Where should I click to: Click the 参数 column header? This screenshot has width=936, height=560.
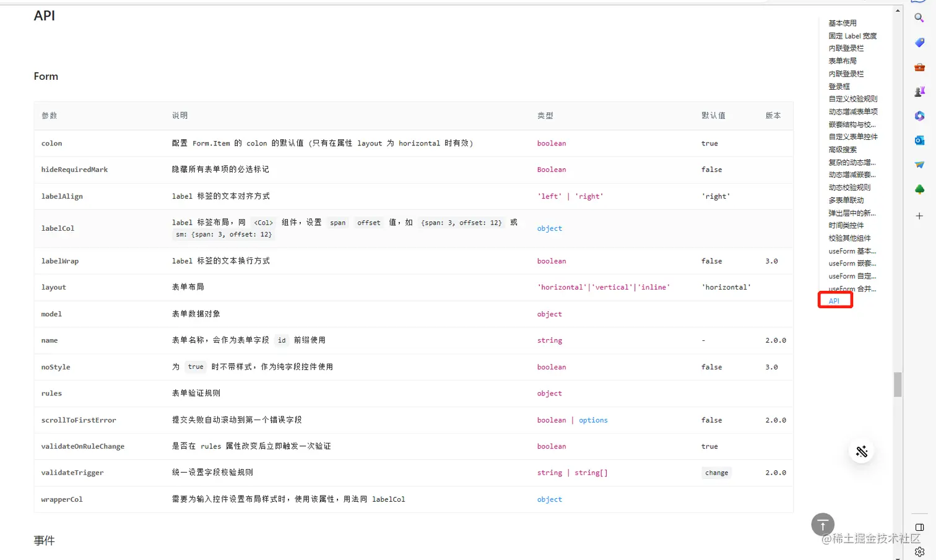click(x=49, y=116)
